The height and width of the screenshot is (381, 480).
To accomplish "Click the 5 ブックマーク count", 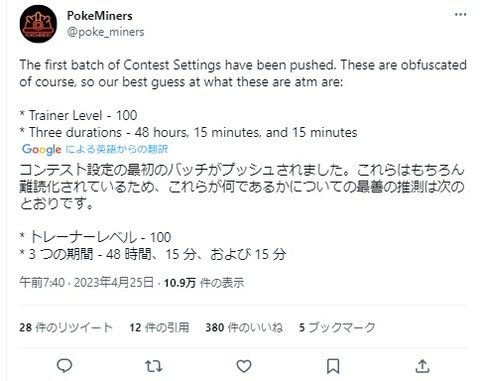I will [x=337, y=327].
